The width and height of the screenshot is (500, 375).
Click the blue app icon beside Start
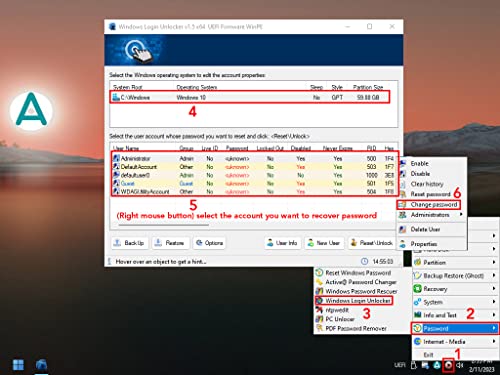point(42,365)
